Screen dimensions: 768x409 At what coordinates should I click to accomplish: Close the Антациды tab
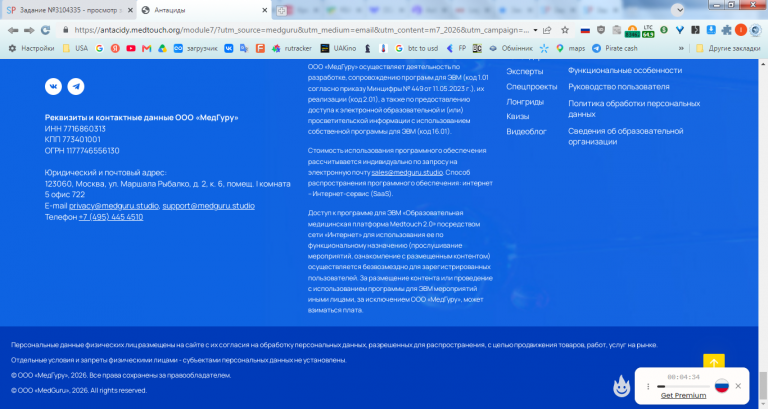click(x=264, y=10)
